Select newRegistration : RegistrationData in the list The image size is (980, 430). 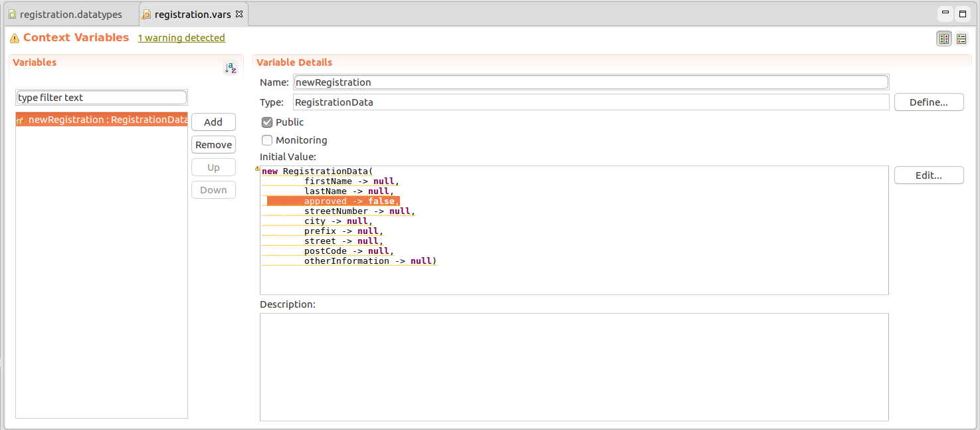(102, 120)
